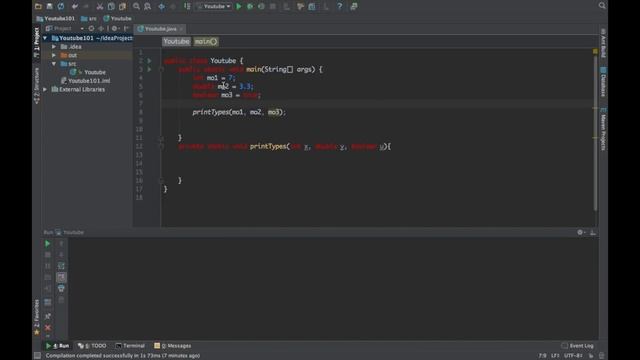Screen dimensions: 640x360
Task: Start debugging with the Debug bug icon
Action: (x=250, y=6)
